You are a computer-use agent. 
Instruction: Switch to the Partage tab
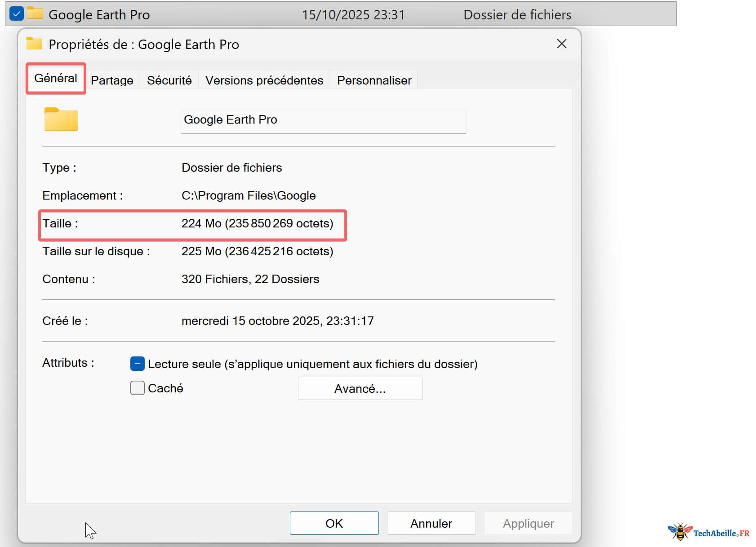[112, 80]
